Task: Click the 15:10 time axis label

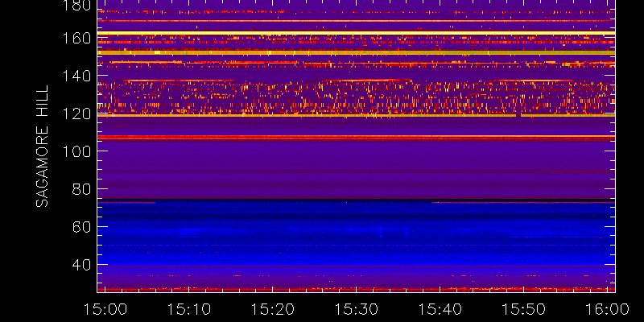Action: 189,309
